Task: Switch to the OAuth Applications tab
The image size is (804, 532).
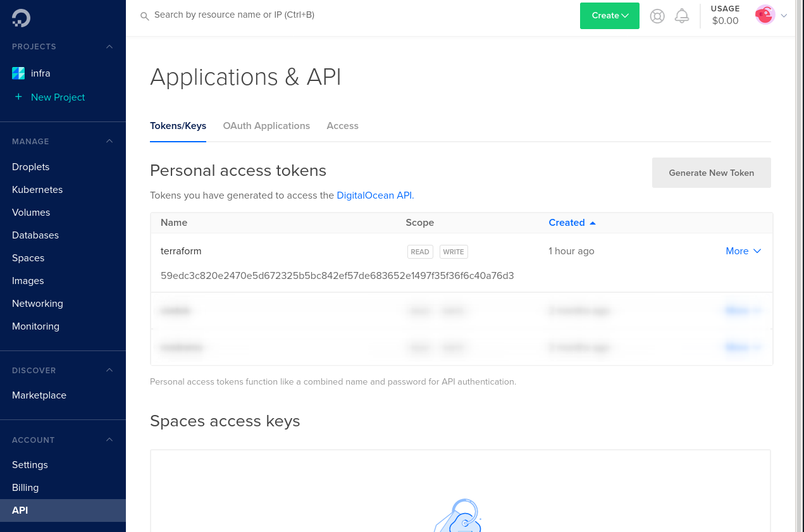Action: [266, 126]
